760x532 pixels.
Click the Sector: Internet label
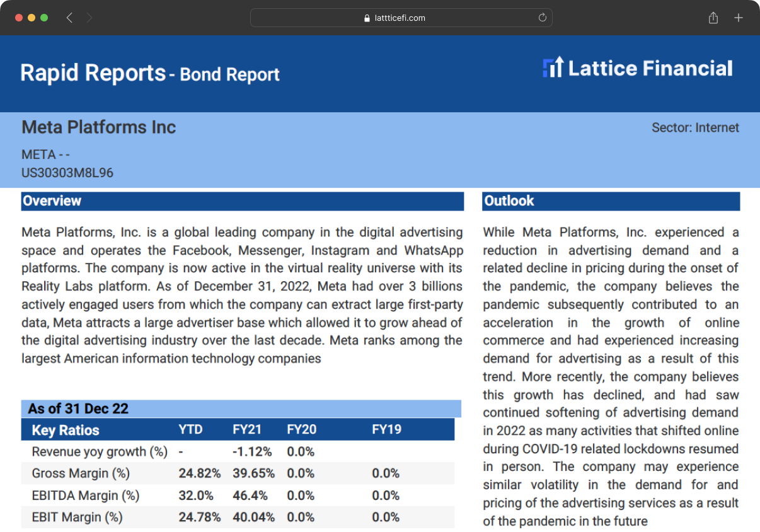click(x=695, y=128)
